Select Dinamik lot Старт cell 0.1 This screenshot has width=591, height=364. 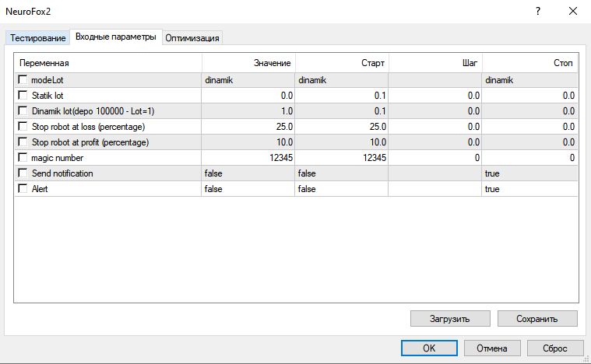coord(342,111)
